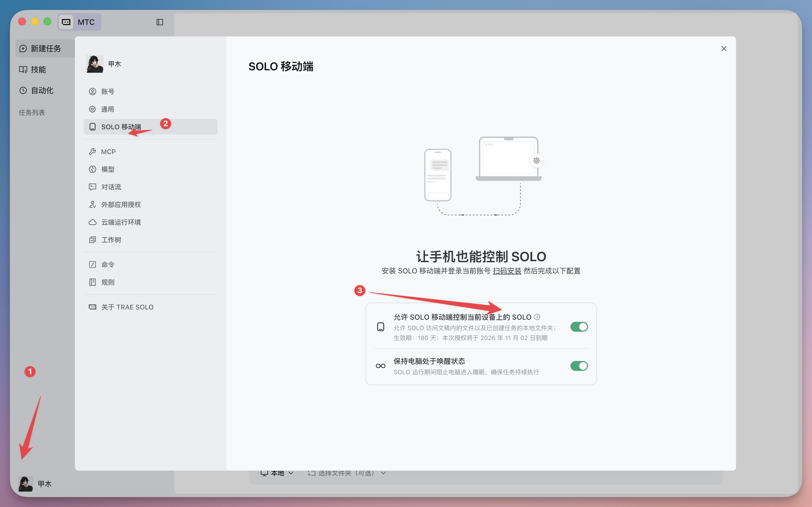Open the 命令 settings section
The width and height of the screenshot is (812, 507).
[150, 265]
